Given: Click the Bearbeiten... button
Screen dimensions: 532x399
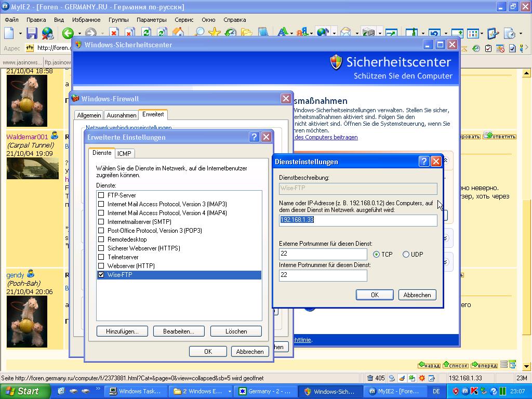Looking at the screenshot, I should 179,331.
